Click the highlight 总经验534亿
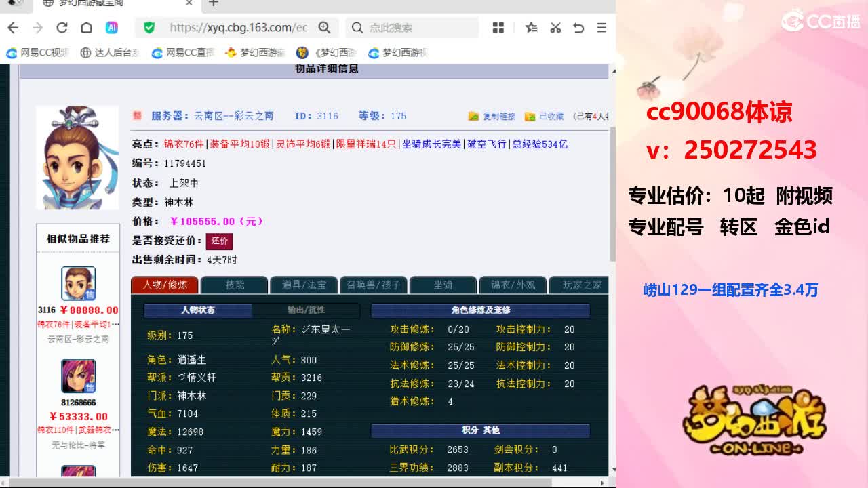 (539, 144)
